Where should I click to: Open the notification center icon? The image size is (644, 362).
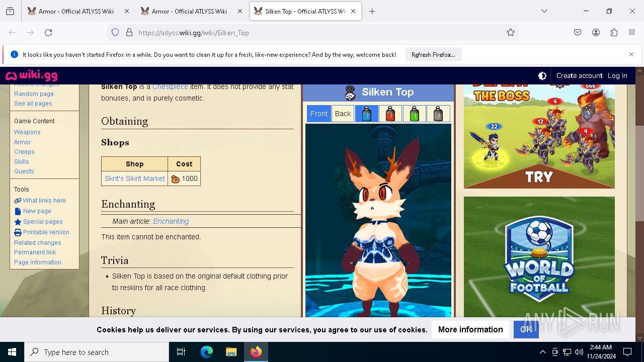[x=627, y=352]
